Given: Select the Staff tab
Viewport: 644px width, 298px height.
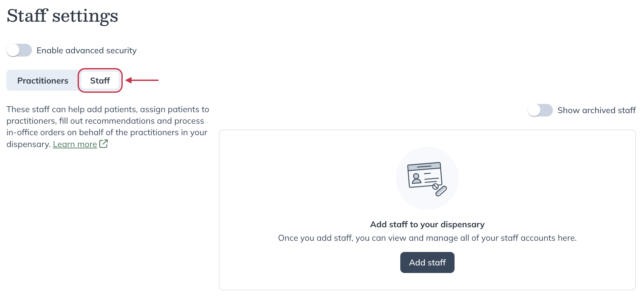Looking at the screenshot, I should tap(100, 80).
